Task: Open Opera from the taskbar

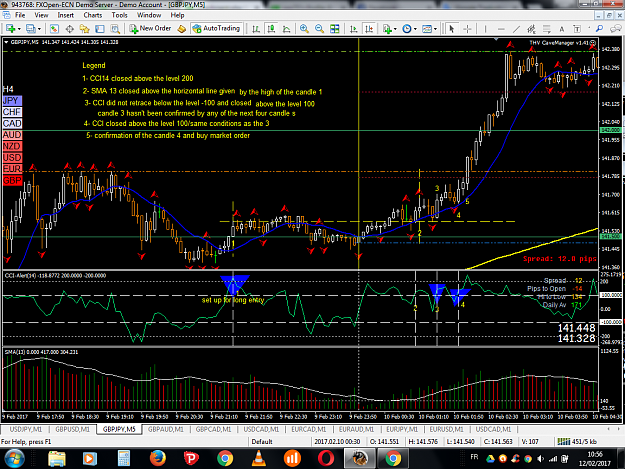Action: [326, 458]
